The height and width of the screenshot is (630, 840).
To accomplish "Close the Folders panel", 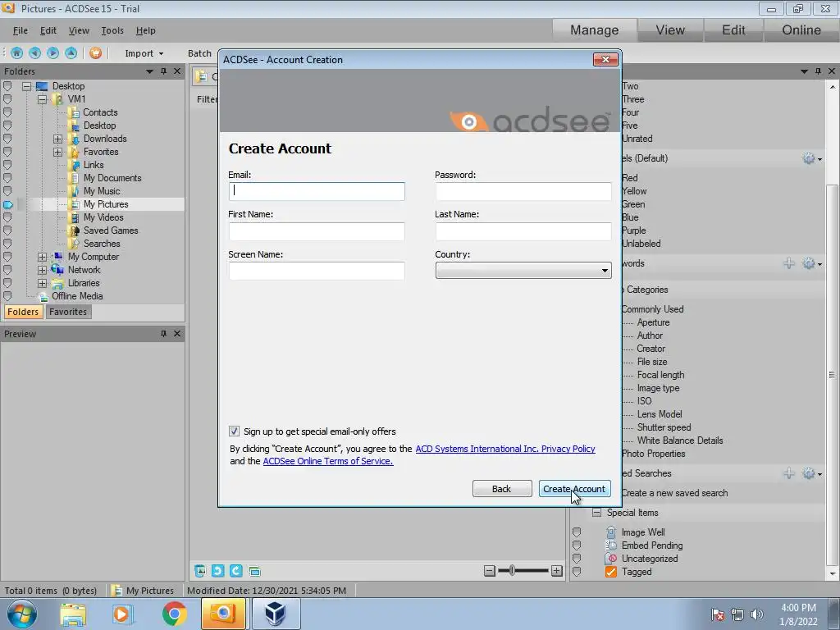I will point(177,71).
